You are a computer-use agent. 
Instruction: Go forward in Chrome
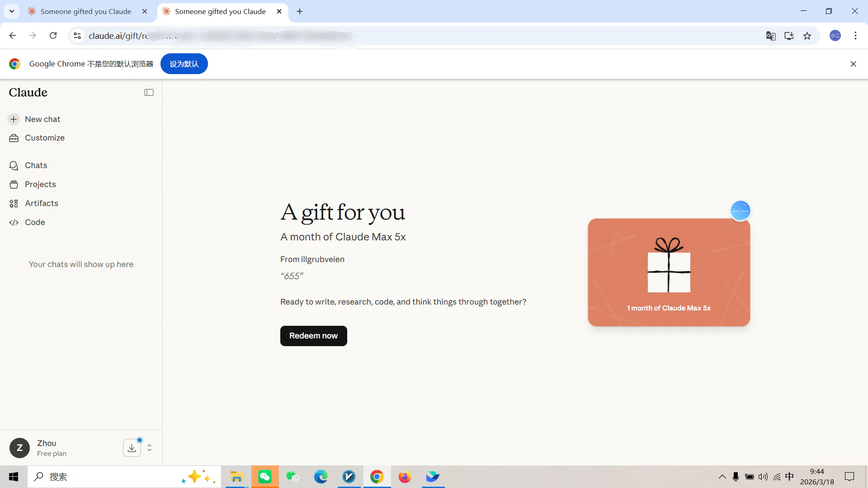point(33,36)
